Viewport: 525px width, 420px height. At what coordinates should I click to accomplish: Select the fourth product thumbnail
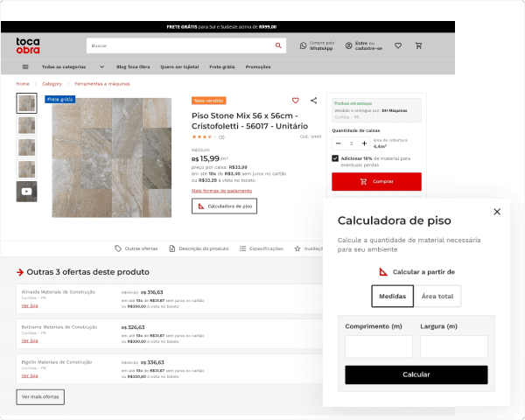click(27, 170)
